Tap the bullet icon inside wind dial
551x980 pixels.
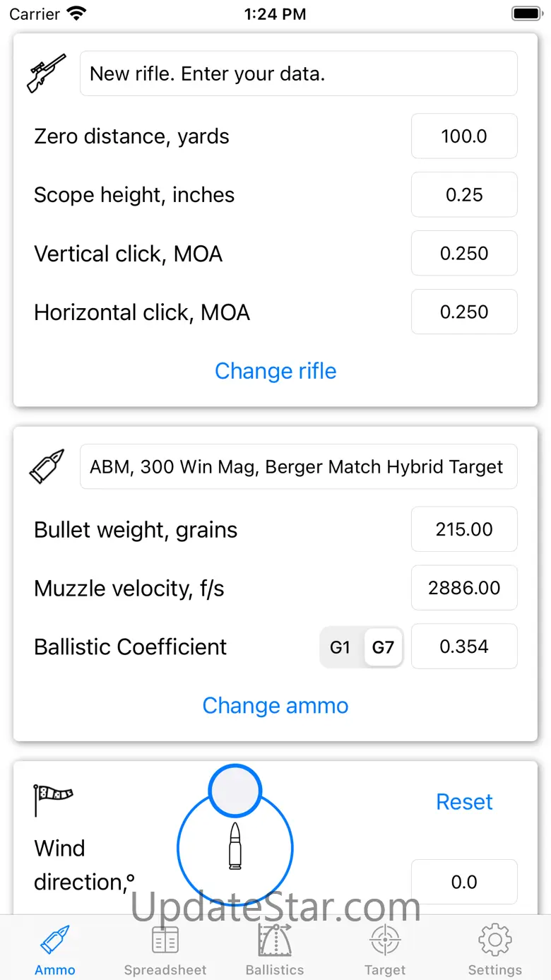pyautogui.click(x=235, y=846)
